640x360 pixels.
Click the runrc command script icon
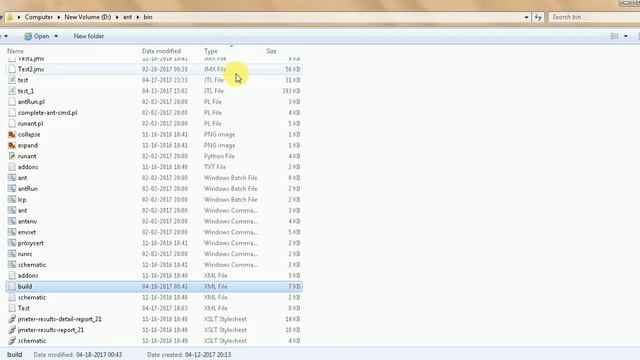pos(12,254)
